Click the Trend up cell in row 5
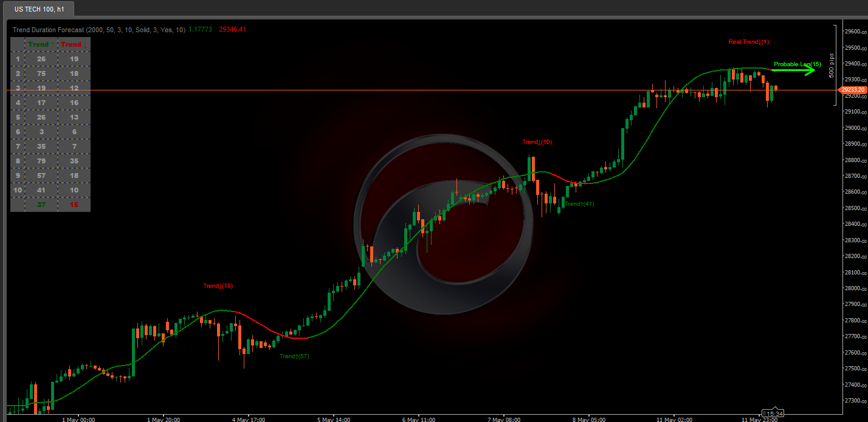This screenshot has height=422, width=868. [41, 117]
